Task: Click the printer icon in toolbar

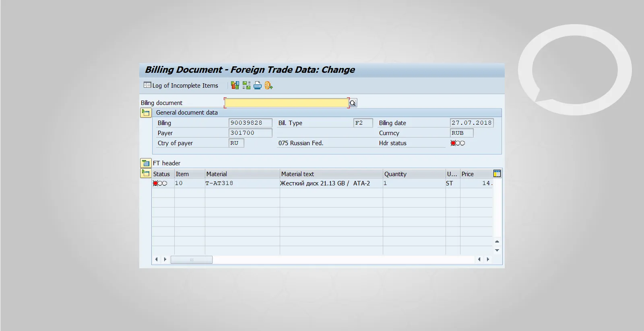Action: pyautogui.click(x=258, y=85)
